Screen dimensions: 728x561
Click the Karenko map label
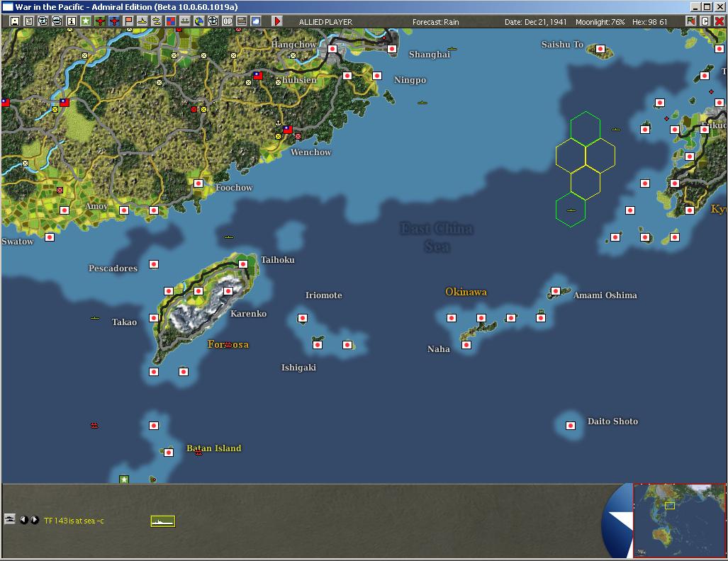point(248,314)
